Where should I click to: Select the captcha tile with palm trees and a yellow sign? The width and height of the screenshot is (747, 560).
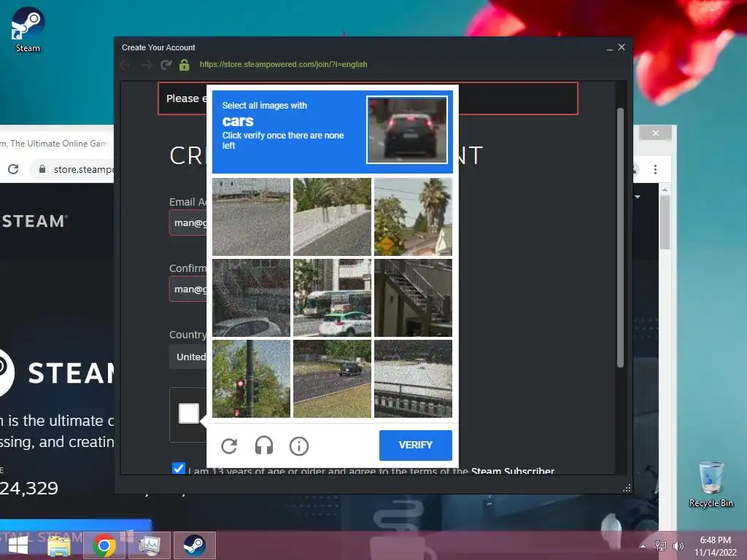[x=413, y=217]
